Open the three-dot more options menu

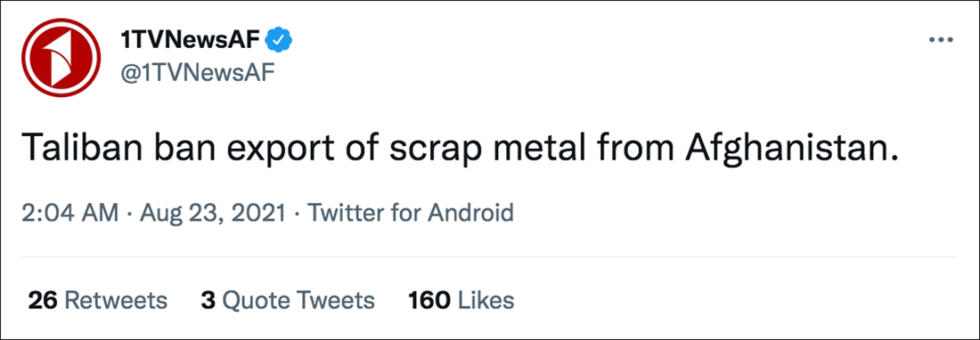coord(940,40)
